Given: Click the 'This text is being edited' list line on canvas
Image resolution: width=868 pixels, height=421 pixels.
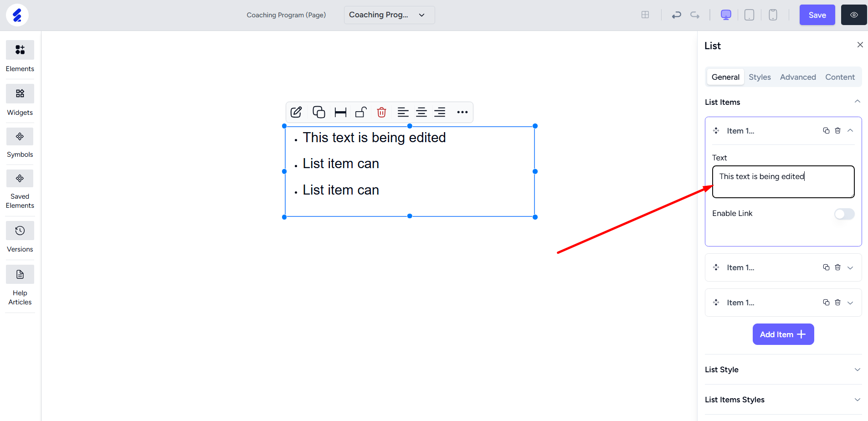Looking at the screenshot, I should pos(374,138).
